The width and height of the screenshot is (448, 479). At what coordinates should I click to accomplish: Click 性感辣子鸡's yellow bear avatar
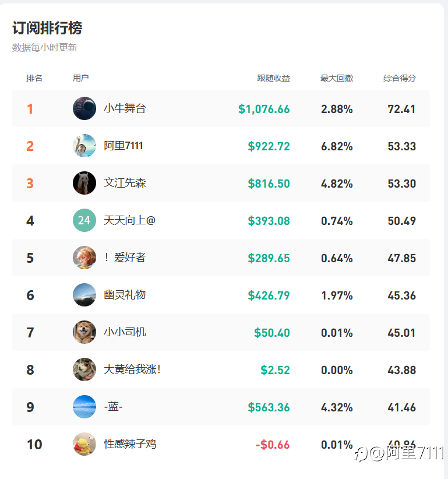click(x=84, y=444)
